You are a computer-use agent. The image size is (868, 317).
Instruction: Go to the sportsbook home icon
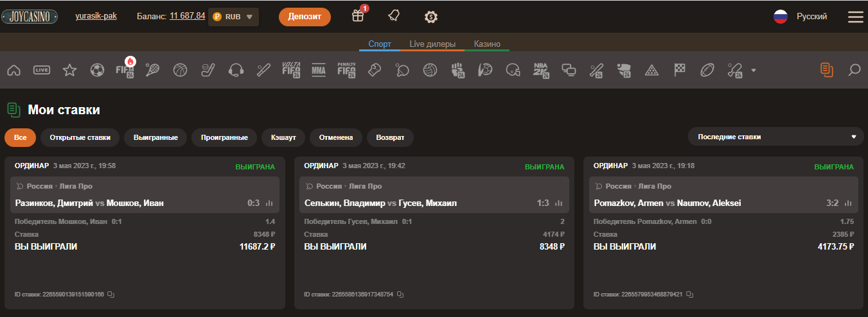click(x=13, y=70)
